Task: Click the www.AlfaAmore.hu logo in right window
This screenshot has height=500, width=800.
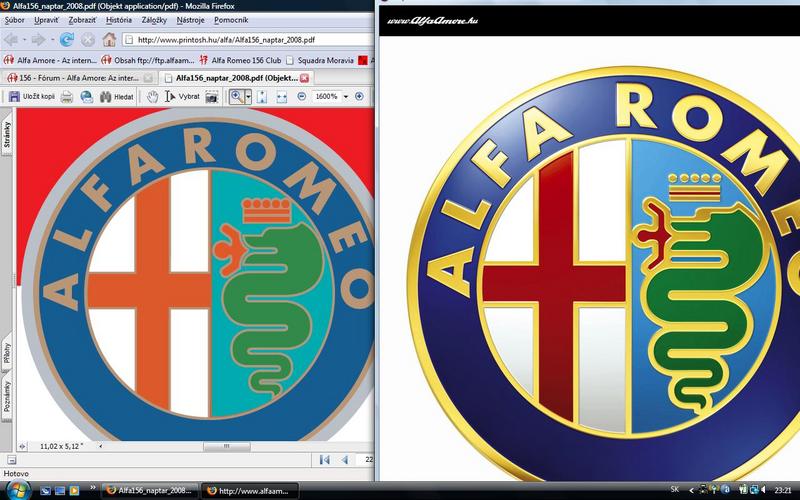Action: (432, 21)
